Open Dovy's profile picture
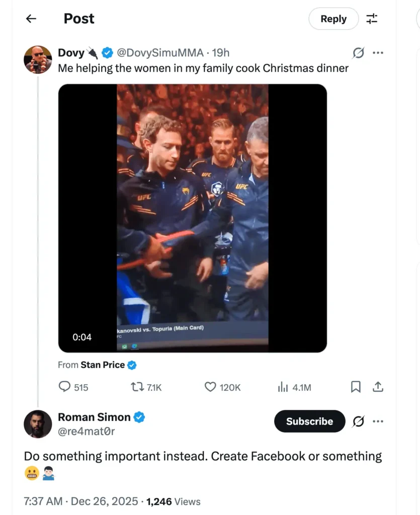This screenshot has height=515, width=420. (x=38, y=60)
